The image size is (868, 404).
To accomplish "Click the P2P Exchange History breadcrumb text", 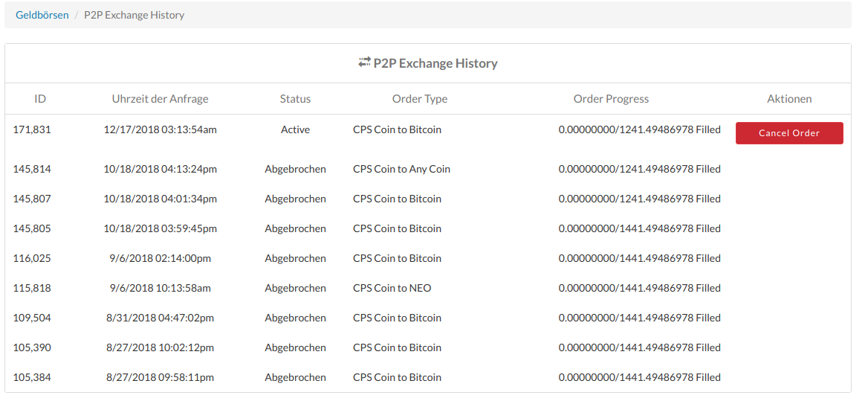I will click(134, 15).
